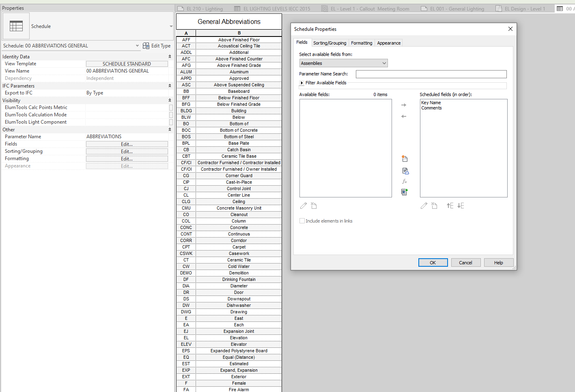Select Key Name in Scheduled fields

[431, 103]
